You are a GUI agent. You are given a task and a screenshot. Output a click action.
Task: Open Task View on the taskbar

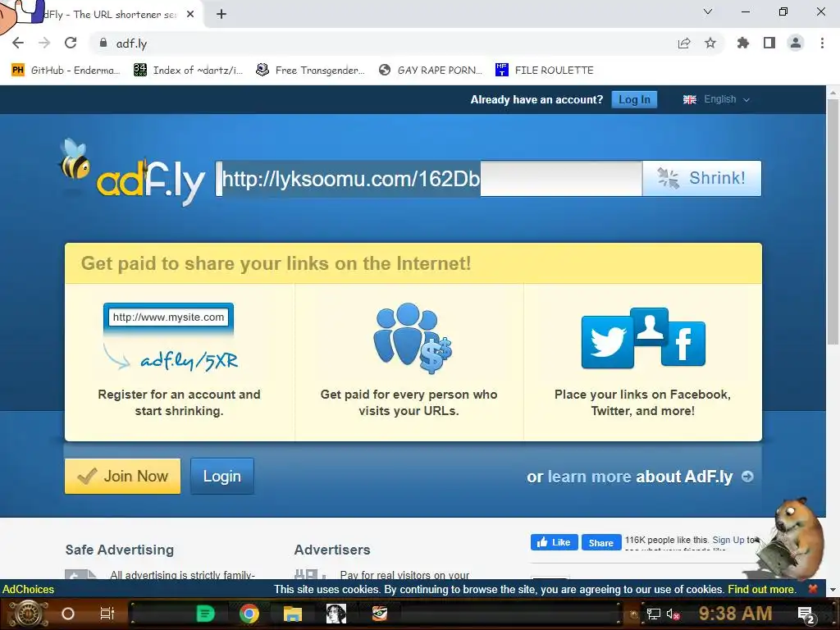pyautogui.click(x=107, y=614)
